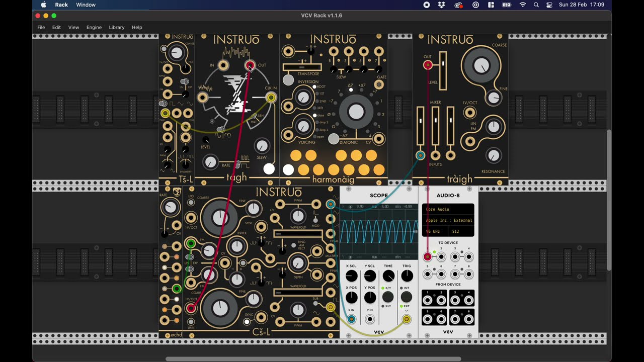Open the Window menu in the macOS menu bar
The width and height of the screenshot is (644, 362).
(86, 5)
